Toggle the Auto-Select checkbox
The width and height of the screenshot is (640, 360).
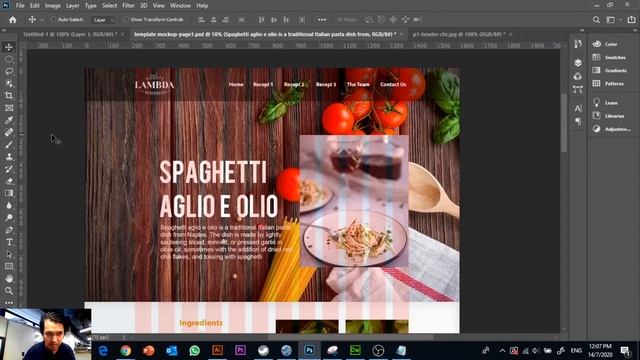pos(53,20)
